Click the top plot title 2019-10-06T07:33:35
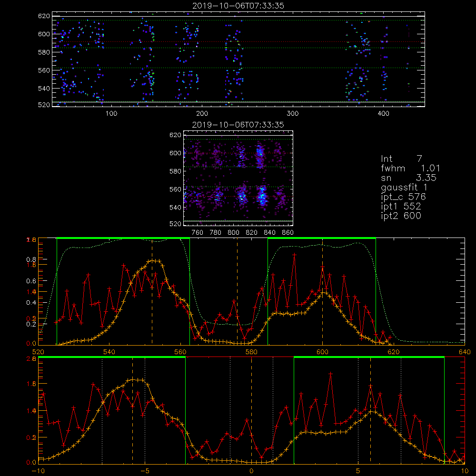Screen dimensions: 476x476 pyautogui.click(x=238, y=6)
